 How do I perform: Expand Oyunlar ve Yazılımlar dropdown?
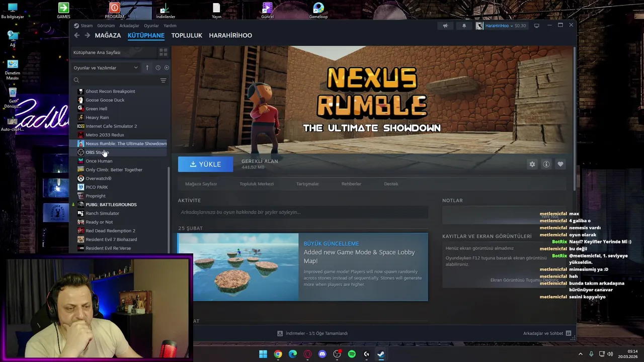pyautogui.click(x=106, y=67)
